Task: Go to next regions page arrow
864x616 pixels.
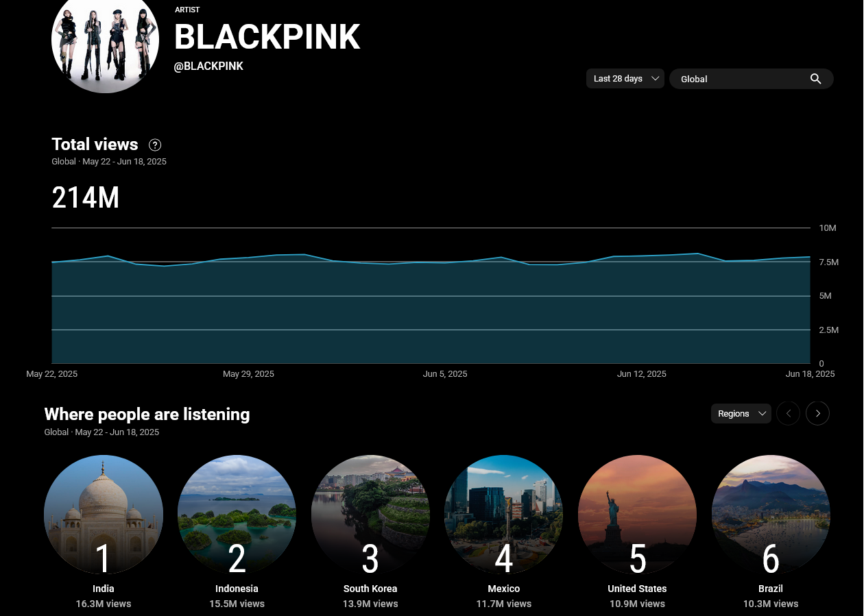Action: click(817, 413)
